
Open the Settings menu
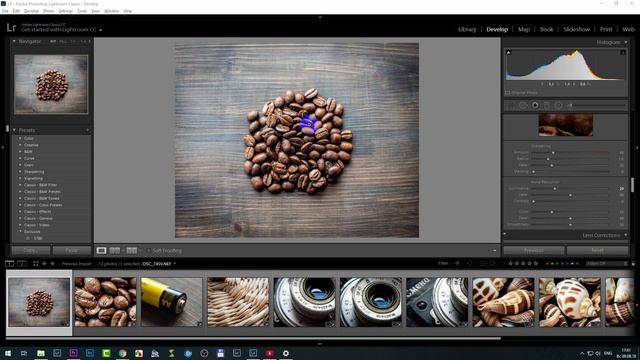coord(65,11)
